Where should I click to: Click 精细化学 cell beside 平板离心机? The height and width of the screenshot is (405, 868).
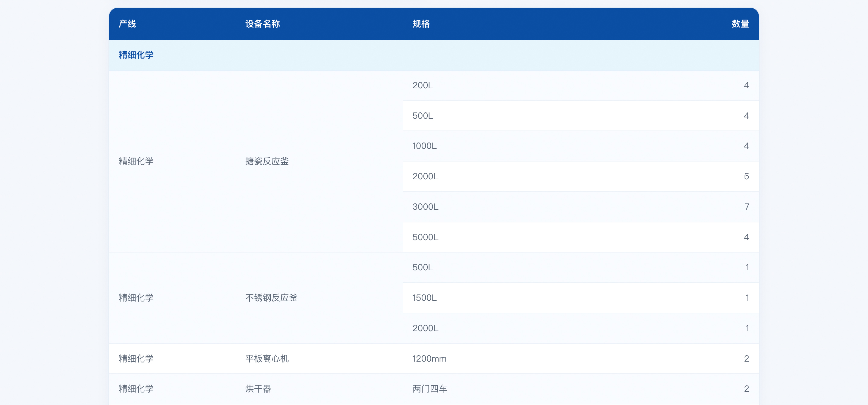(136, 359)
